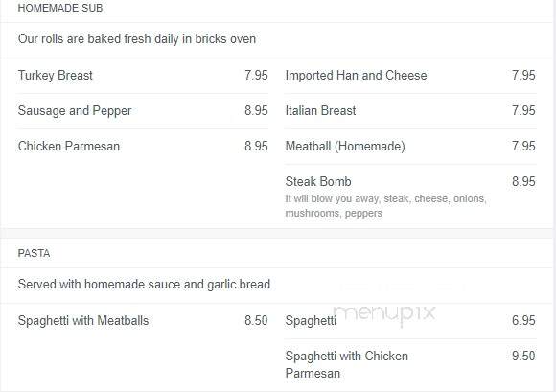This screenshot has width=556, height=392.
Task: Click the 9.50 price for Chicken Parmesan spaghetti
Action: pos(523,356)
